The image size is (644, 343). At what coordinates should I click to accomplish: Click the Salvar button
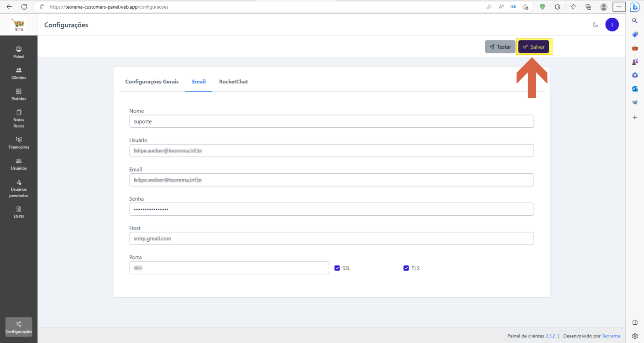tap(534, 47)
